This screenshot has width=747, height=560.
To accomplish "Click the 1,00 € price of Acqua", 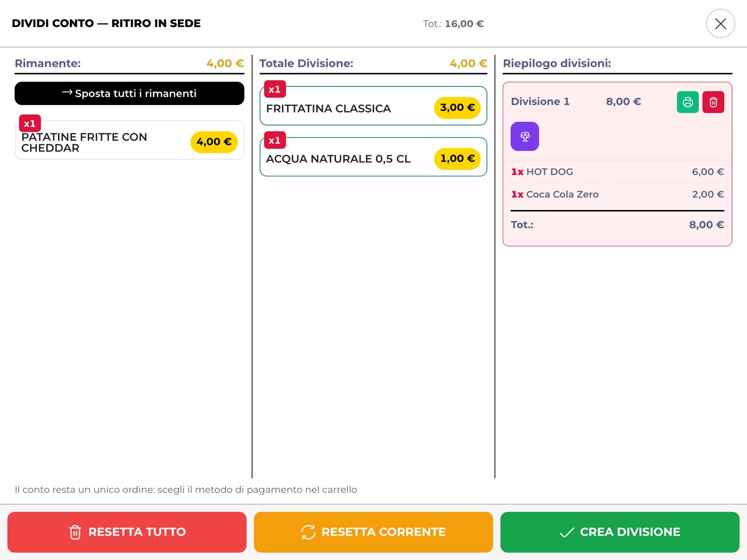I will [x=457, y=159].
